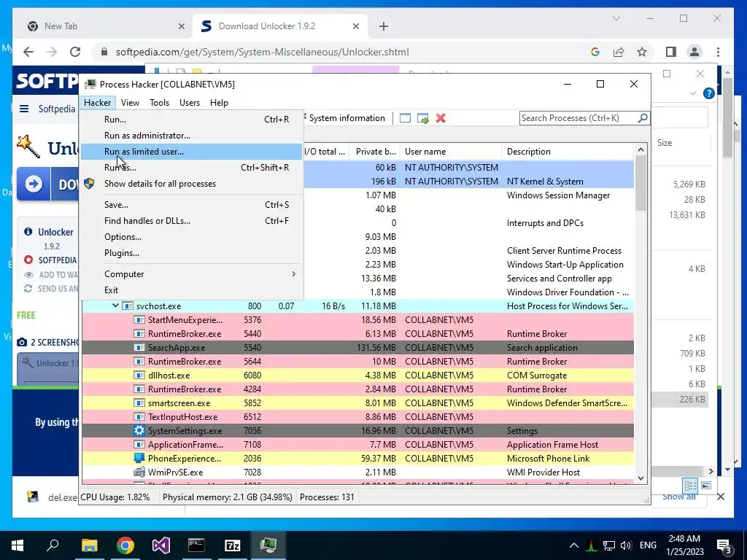Screen dimensions: 747x560
Task: Choose Find handles or DLLs...
Action: (x=192, y=220)
